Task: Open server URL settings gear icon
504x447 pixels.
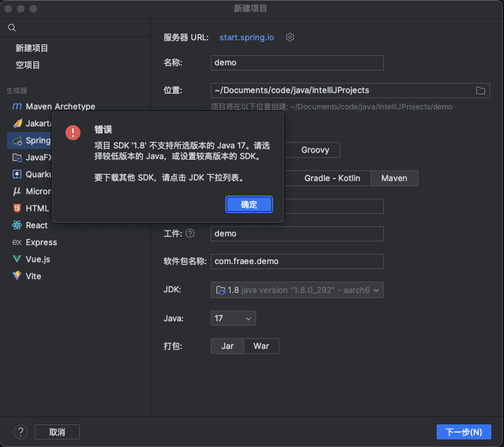Action: (x=290, y=37)
